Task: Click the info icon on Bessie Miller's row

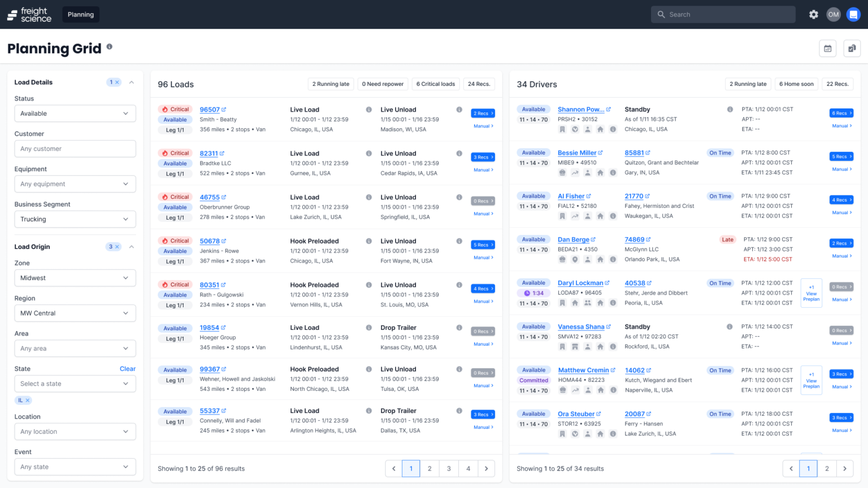Action: pyautogui.click(x=613, y=172)
